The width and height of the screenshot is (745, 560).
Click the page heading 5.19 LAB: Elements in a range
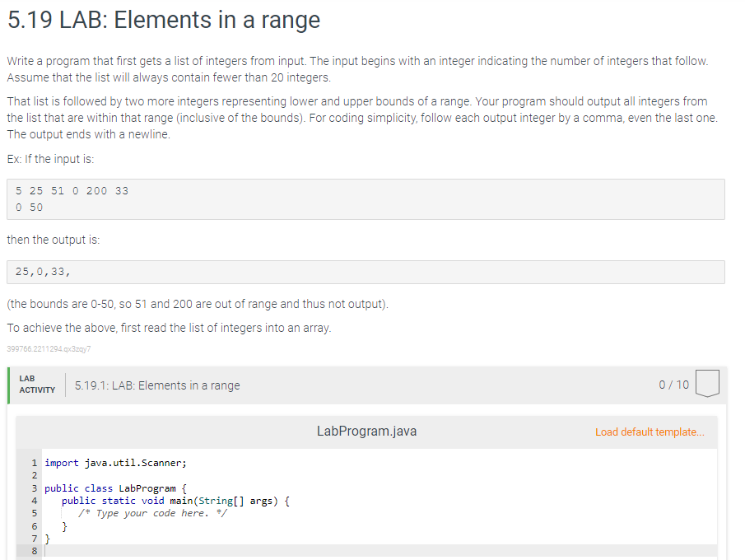click(x=164, y=21)
